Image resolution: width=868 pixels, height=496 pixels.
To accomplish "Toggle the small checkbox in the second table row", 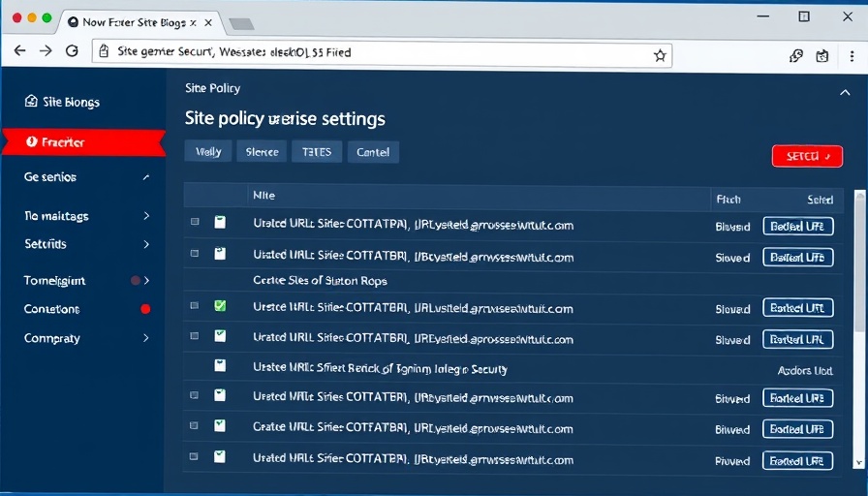I will coord(195,254).
